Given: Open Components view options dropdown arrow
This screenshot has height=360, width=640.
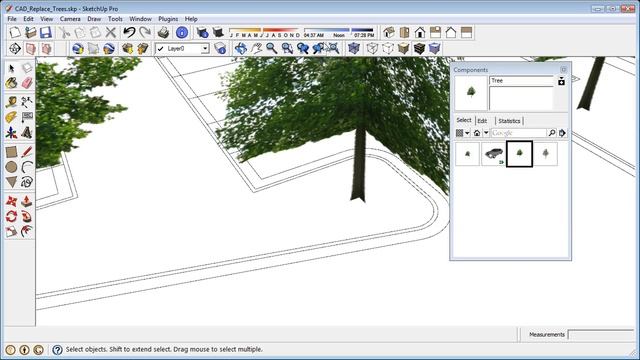Looking at the screenshot, I should (467, 133).
